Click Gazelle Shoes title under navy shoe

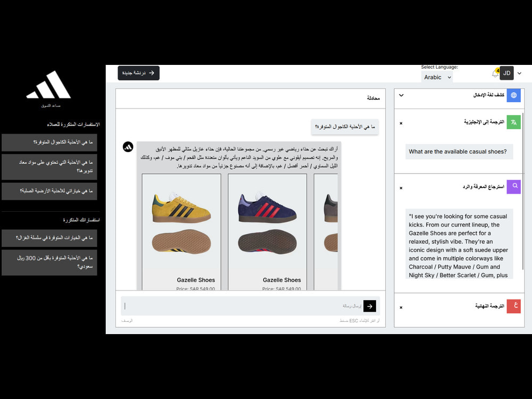pos(281,280)
